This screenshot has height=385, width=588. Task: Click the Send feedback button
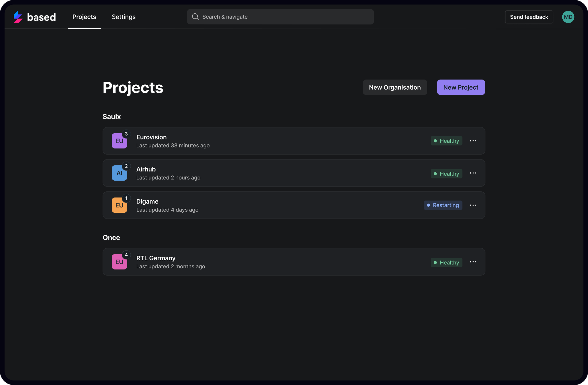point(529,17)
